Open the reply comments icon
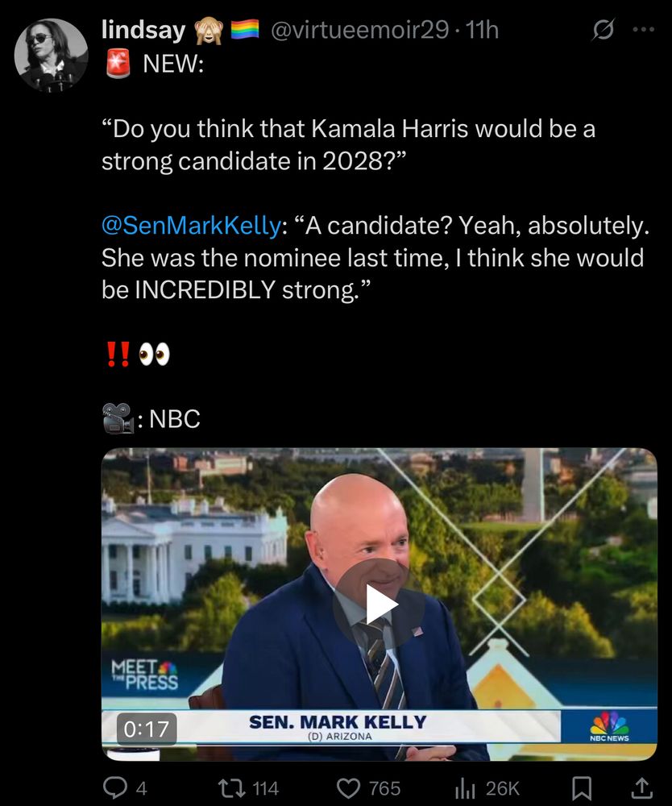672x806 pixels. click(115, 787)
